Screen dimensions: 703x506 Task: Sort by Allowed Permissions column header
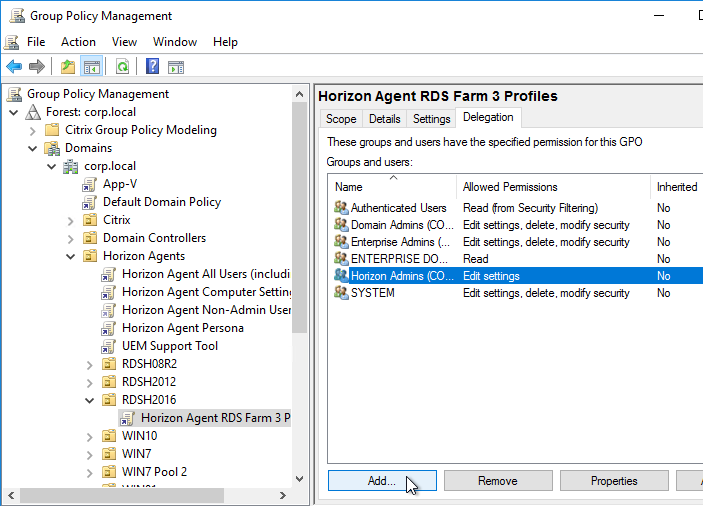coord(553,186)
